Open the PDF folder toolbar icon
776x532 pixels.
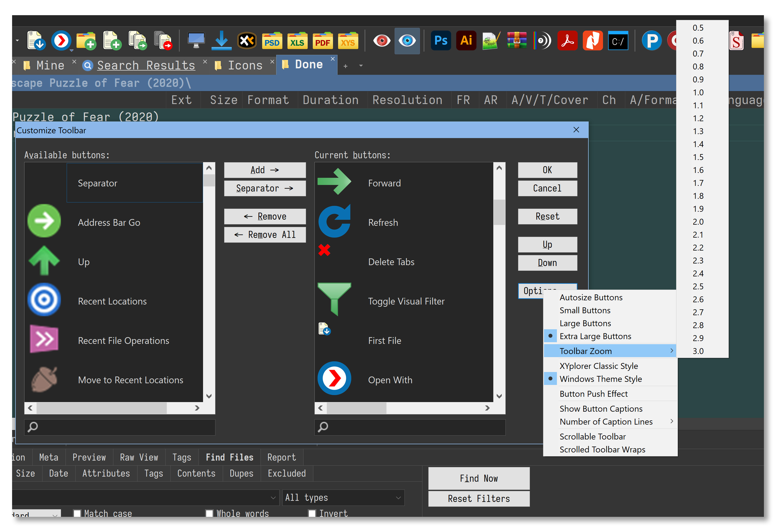coord(322,41)
